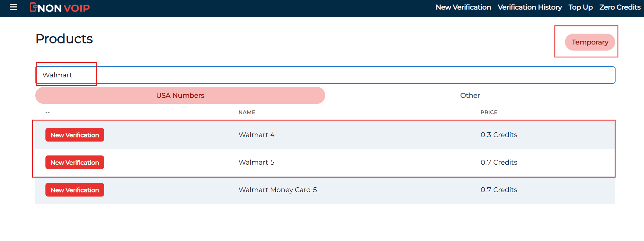Click the PRICE column header
The width and height of the screenshot is (644, 241).
(x=489, y=112)
